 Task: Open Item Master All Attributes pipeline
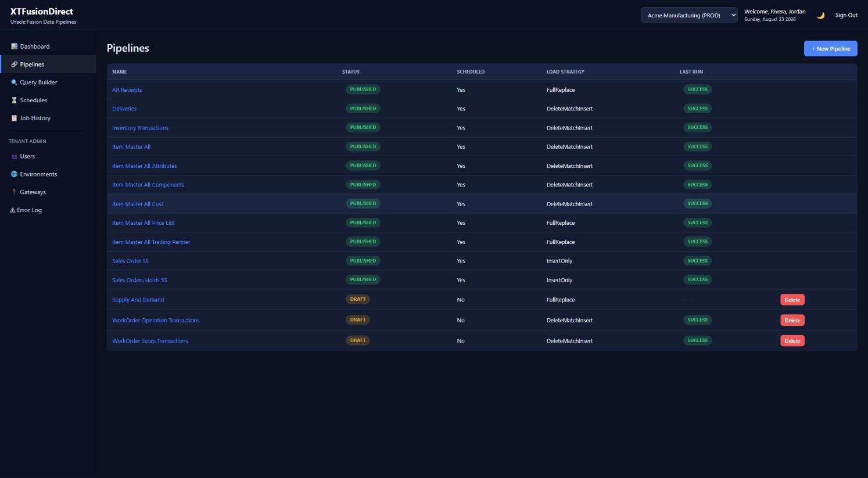coord(144,166)
